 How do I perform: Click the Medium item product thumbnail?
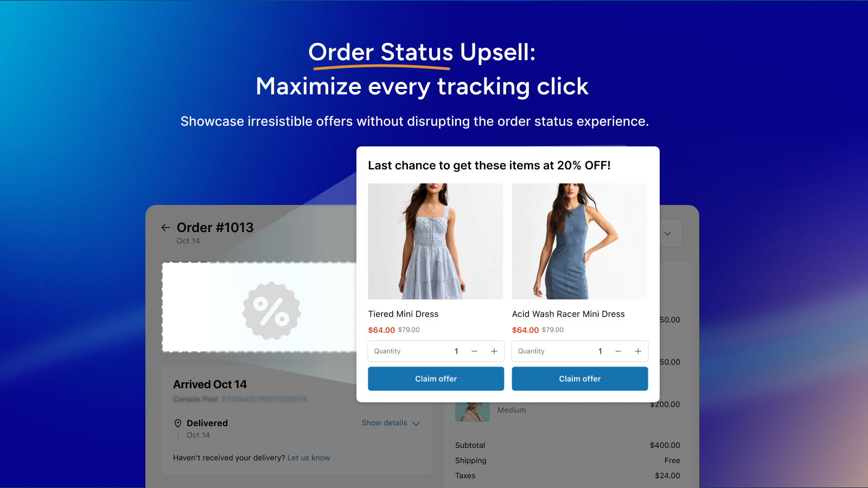tap(473, 412)
